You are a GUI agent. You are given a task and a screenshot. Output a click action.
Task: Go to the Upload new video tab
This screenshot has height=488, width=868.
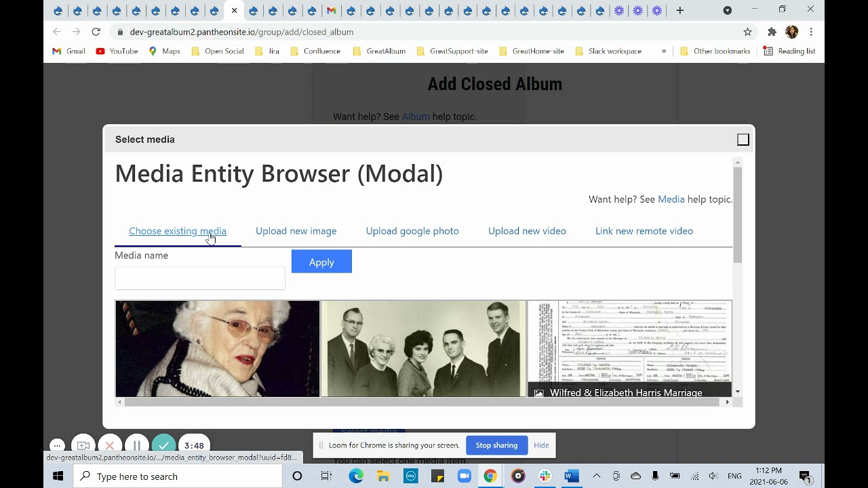[x=527, y=231]
